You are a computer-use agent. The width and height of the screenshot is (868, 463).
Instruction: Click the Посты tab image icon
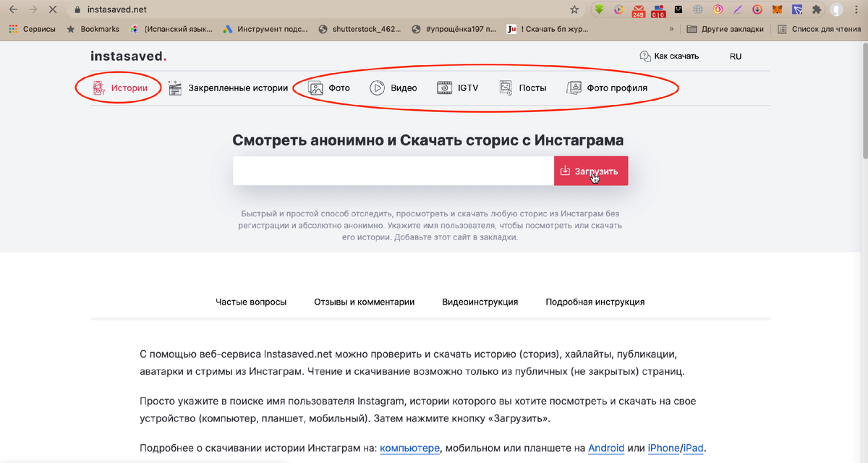pyautogui.click(x=506, y=88)
